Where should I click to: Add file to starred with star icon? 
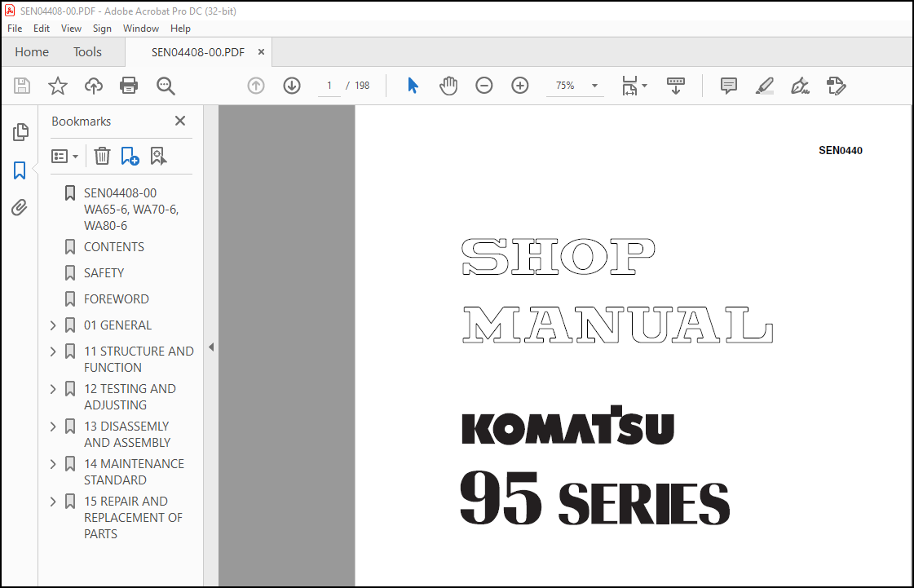[x=58, y=86]
